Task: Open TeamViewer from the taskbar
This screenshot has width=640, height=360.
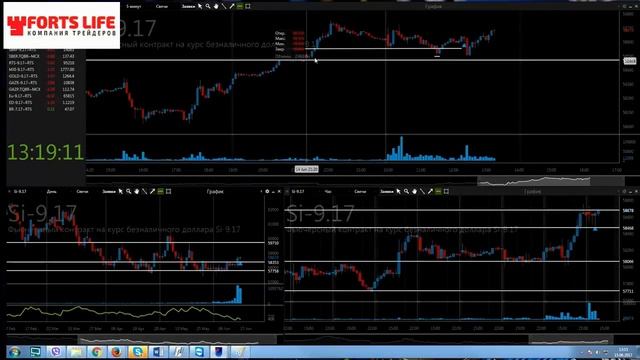Action: [x=199, y=351]
